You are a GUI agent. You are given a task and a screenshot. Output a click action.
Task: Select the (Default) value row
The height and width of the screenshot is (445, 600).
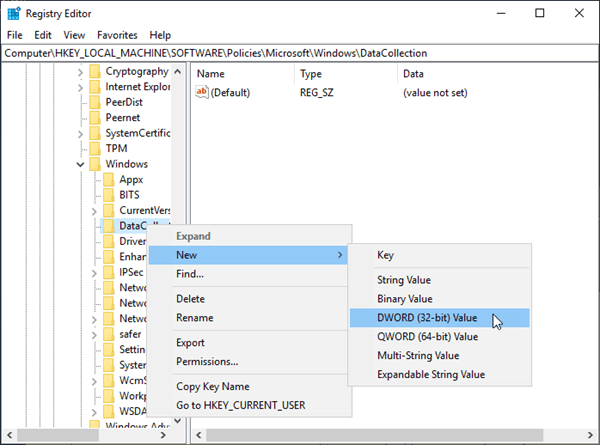pos(331,93)
